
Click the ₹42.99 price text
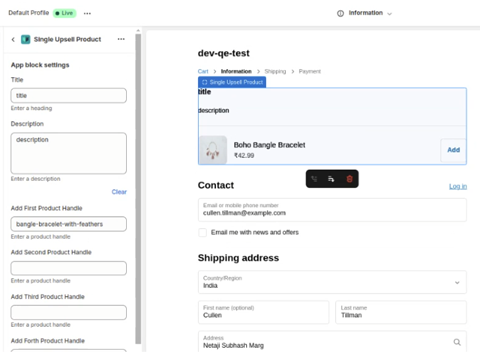[x=244, y=156]
